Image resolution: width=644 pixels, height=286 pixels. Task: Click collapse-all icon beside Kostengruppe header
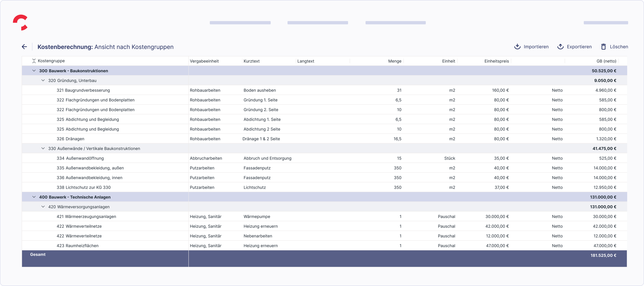34,61
